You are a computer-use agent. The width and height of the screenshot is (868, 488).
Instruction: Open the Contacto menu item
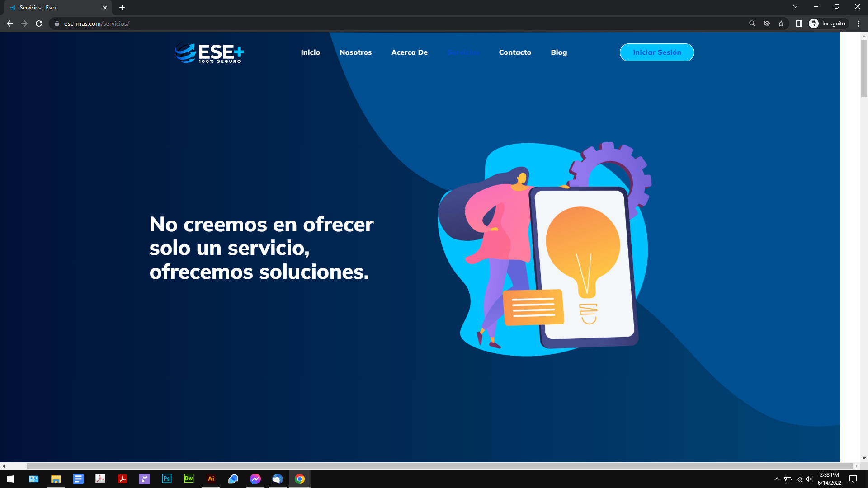[x=514, y=52]
